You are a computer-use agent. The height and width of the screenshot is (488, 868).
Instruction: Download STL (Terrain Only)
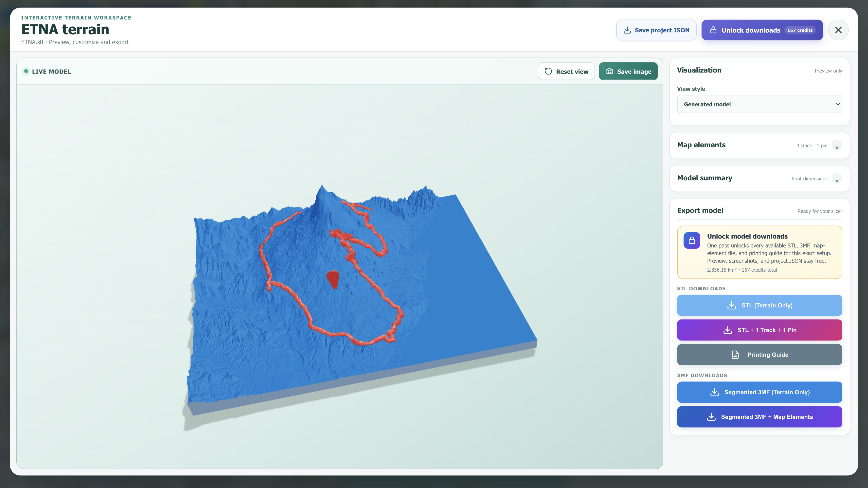pos(759,305)
